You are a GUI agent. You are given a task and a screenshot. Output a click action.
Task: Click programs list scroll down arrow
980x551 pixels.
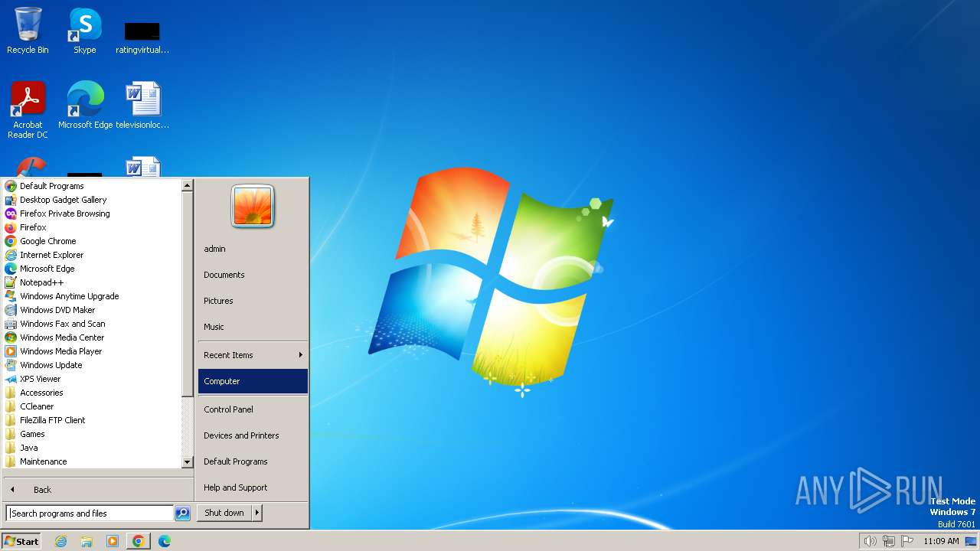(x=187, y=462)
